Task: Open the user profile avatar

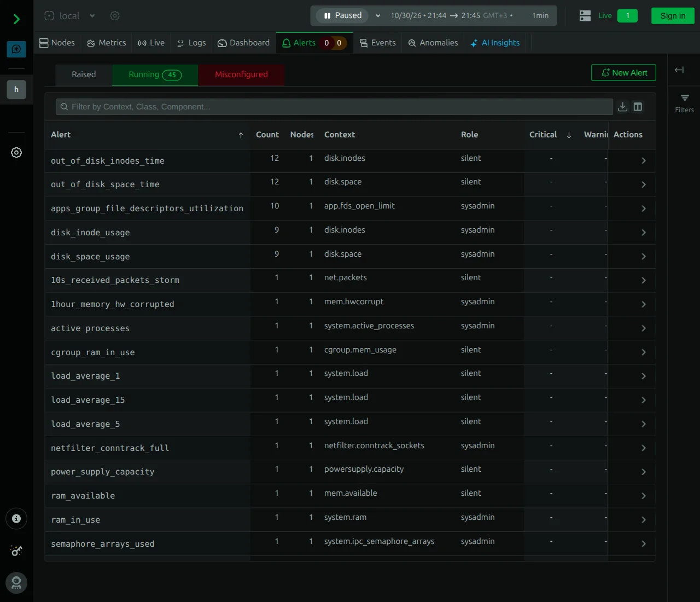Action: tap(16, 583)
